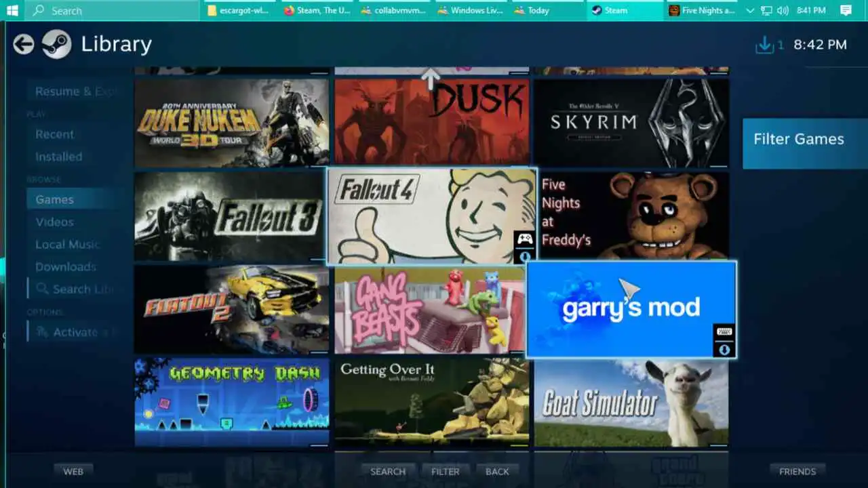868x488 pixels.
Task: Click the back arrow icon beside Library
Action: coord(23,45)
